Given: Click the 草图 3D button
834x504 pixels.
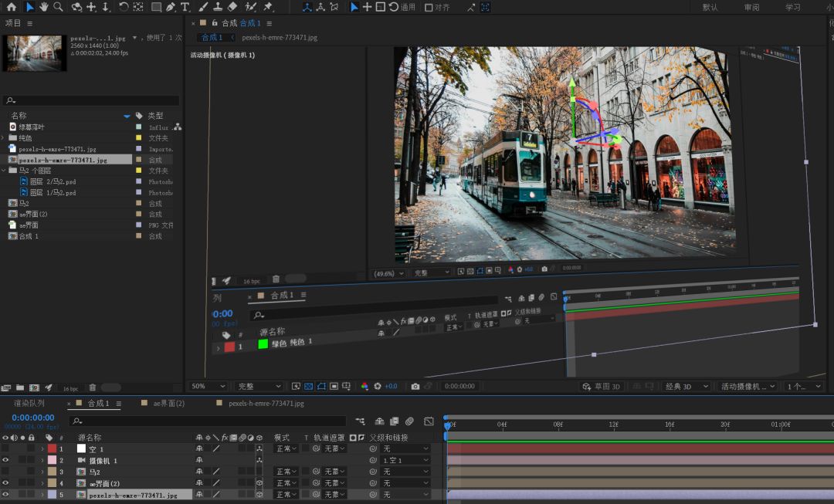Looking at the screenshot, I should tap(601, 386).
